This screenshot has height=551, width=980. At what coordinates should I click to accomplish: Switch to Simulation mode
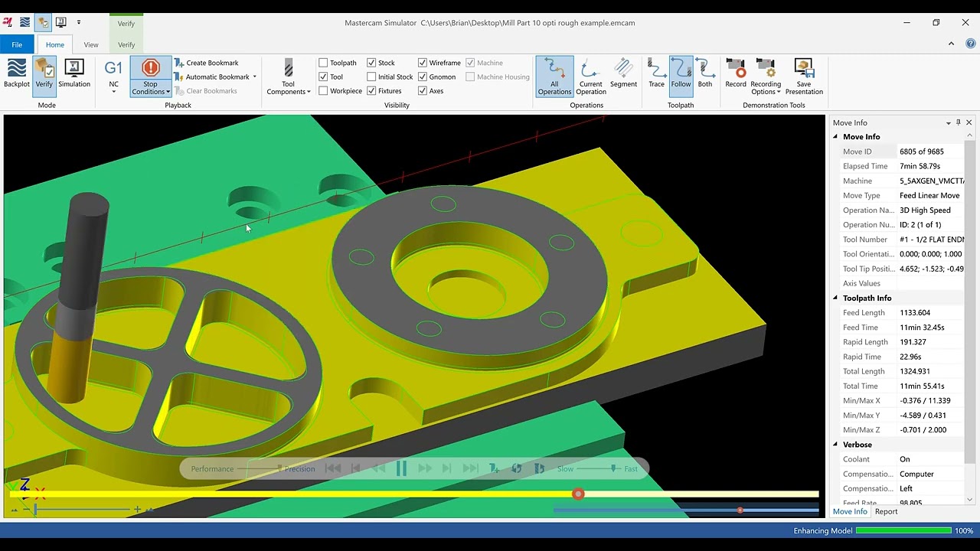pyautogui.click(x=74, y=74)
